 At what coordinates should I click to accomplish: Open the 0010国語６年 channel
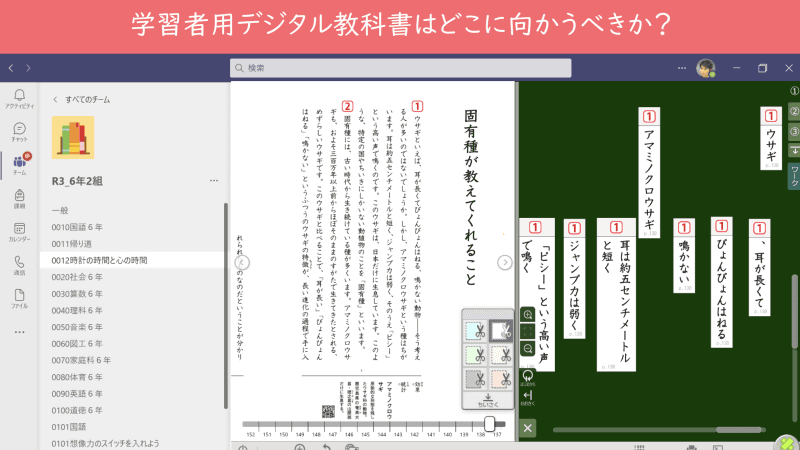77,227
